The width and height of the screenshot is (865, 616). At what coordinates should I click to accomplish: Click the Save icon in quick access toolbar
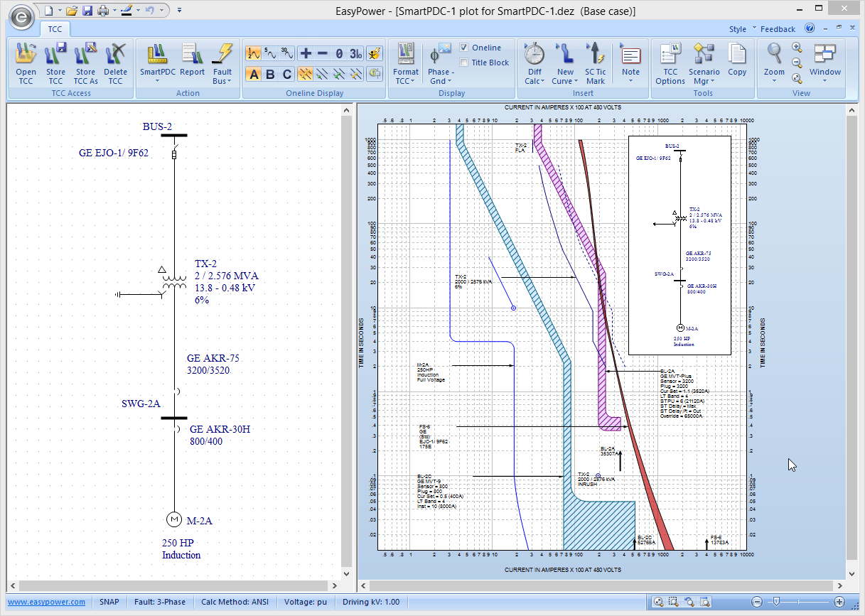tap(87, 11)
